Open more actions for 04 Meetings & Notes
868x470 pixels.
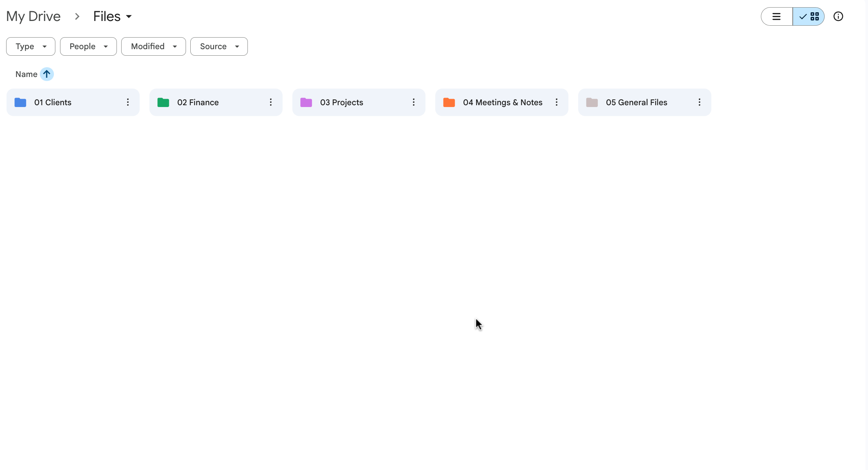click(556, 102)
